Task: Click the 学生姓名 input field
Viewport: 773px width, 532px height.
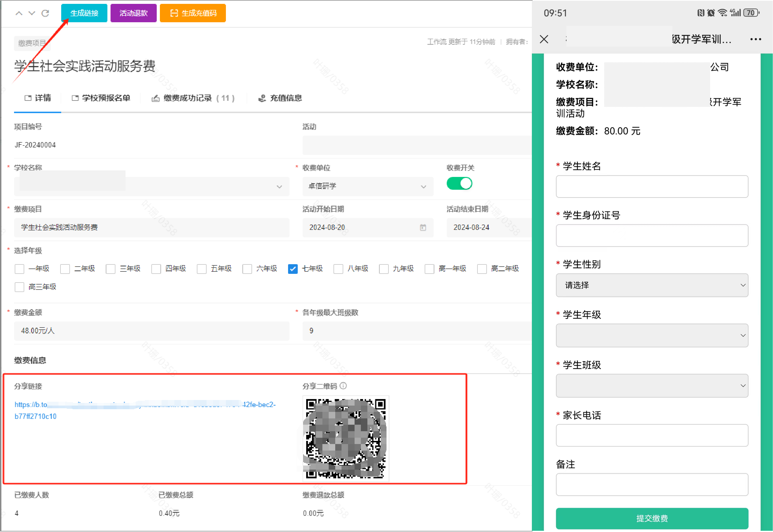Action: coord(651,187)
